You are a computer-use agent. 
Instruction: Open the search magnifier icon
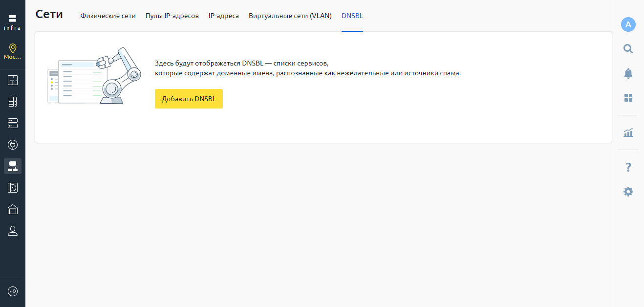[628, 48]
